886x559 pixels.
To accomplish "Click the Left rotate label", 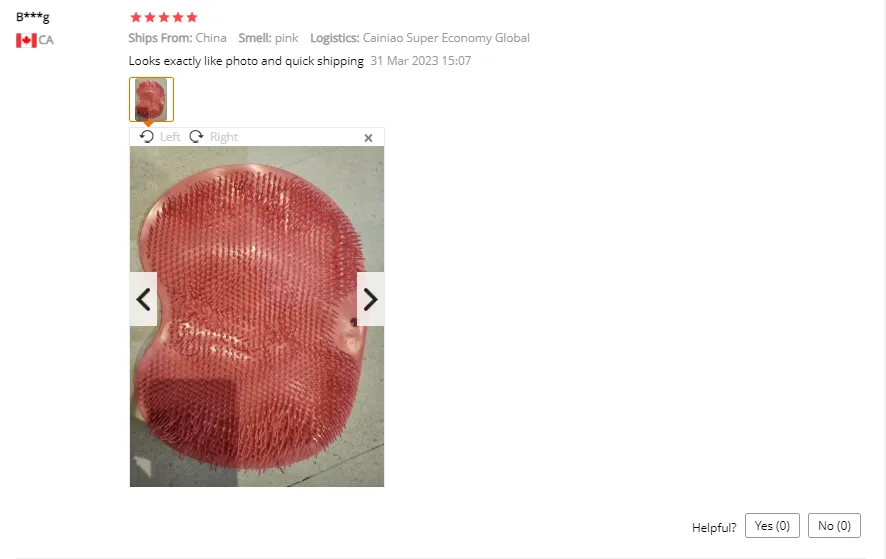I will [170, 137].
